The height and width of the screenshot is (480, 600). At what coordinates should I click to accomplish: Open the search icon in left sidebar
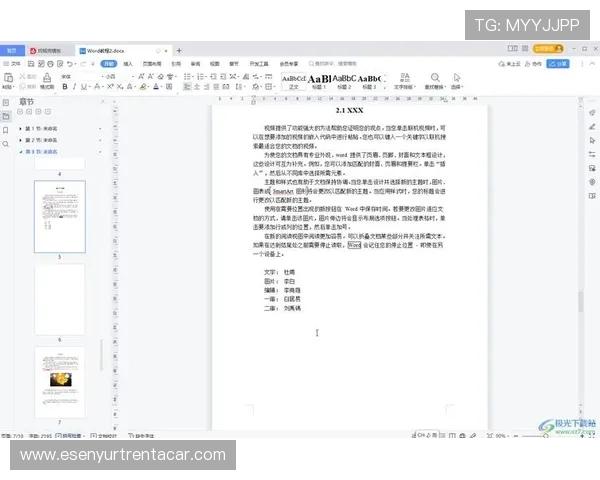(6, 144)
